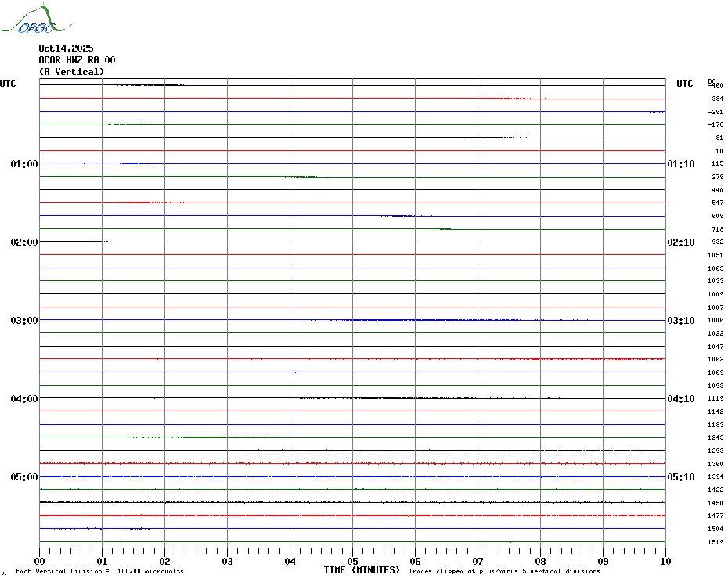Click the 02:10 time label on right axis
Image resolution: width=728 pixels, height=582 pixels.
coord(680,242)
